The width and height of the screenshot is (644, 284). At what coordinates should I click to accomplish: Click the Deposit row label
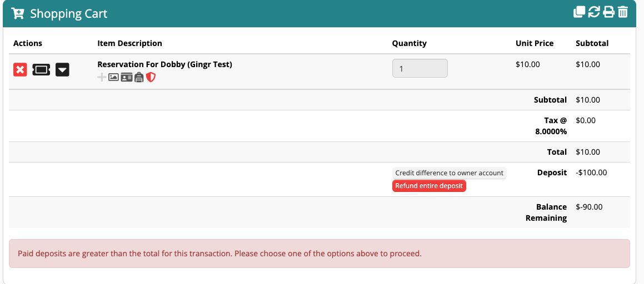coord(552,173)
